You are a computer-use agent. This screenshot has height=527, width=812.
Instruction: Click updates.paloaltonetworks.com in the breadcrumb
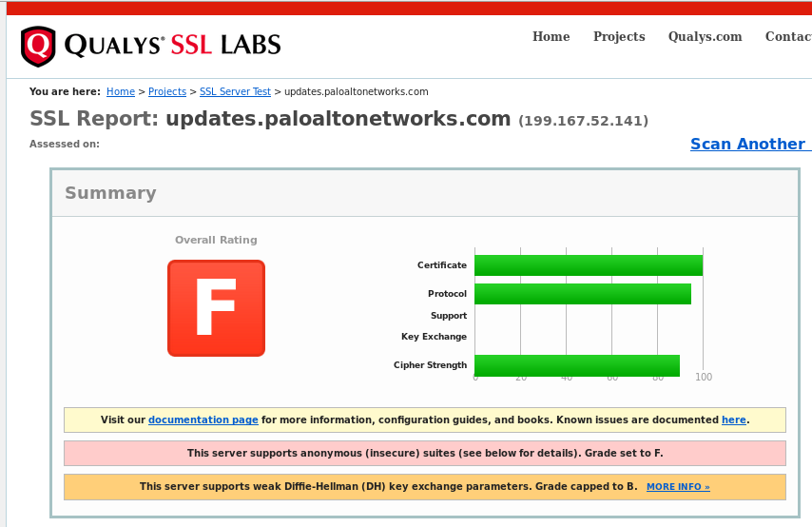click(x=357, y=91)
